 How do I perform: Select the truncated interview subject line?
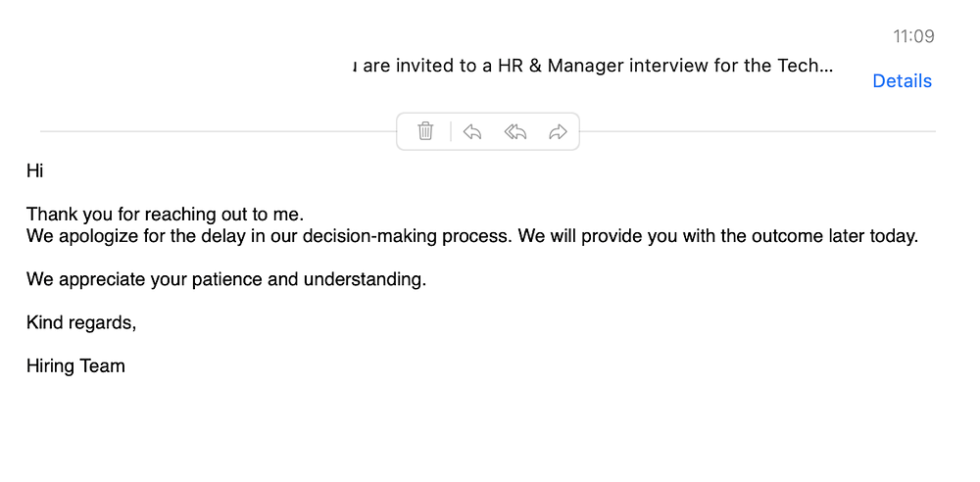pyautogui.click(x=593, y=66)
